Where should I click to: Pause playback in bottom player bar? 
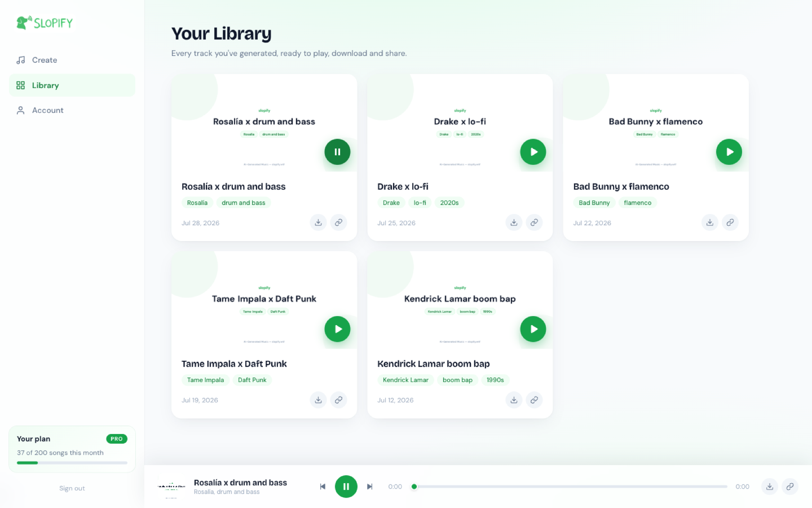346,487
